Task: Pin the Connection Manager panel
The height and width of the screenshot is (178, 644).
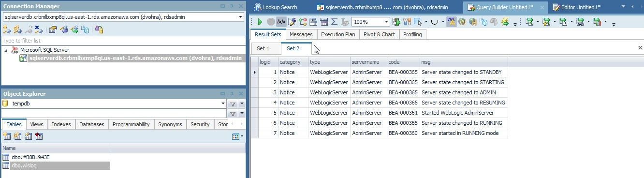Action: pos(232,6)
